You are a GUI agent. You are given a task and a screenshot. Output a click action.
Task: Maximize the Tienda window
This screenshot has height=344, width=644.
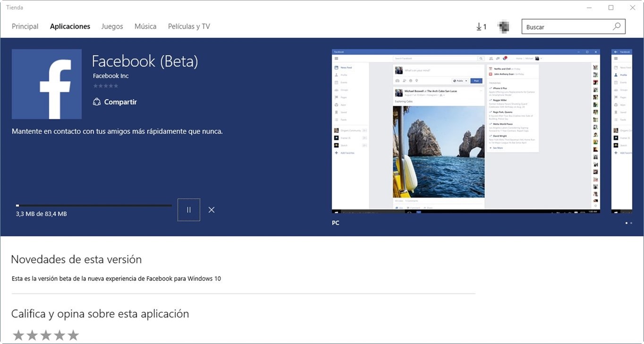(611, 8)
